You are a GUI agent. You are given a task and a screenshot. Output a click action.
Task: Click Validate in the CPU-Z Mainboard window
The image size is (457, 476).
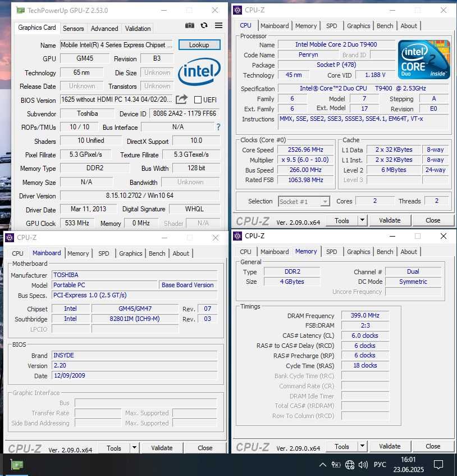162,447
